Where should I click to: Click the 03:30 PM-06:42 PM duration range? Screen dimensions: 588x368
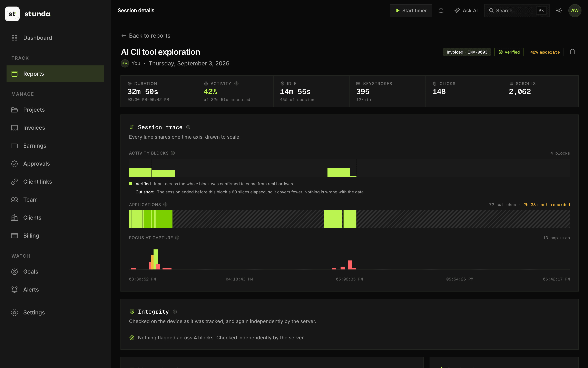pos(148,100)
